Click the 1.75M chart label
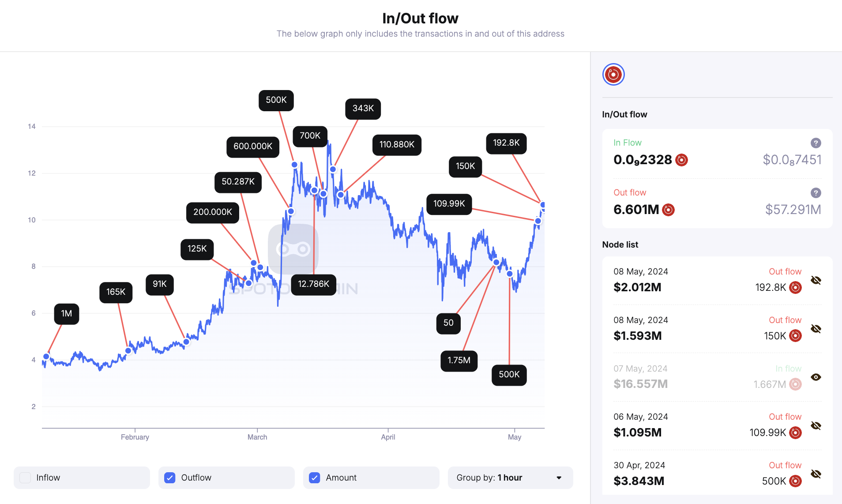This screenshot has height=504, width=842. pyautogui.click(x=459, y=361)
